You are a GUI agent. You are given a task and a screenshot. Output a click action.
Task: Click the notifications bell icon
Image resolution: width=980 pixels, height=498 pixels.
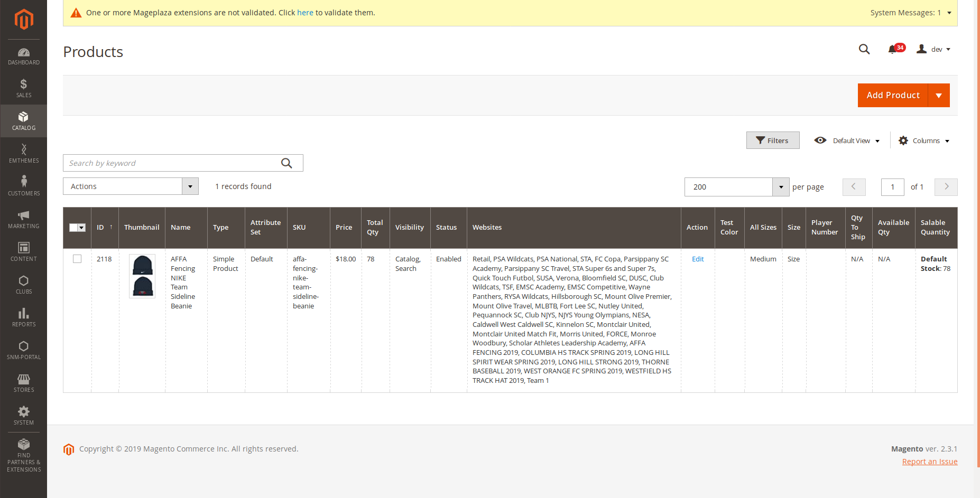[892, 49]
